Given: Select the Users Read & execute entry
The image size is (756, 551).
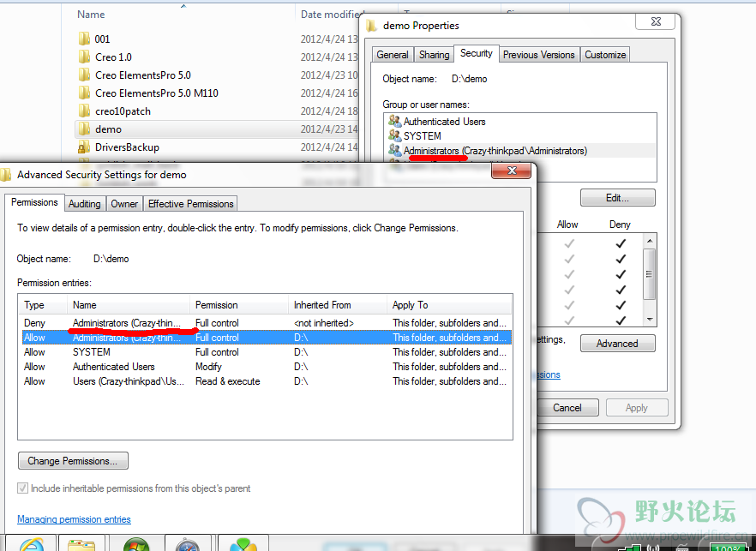Looking at the screenshot, I should [265, 380].
